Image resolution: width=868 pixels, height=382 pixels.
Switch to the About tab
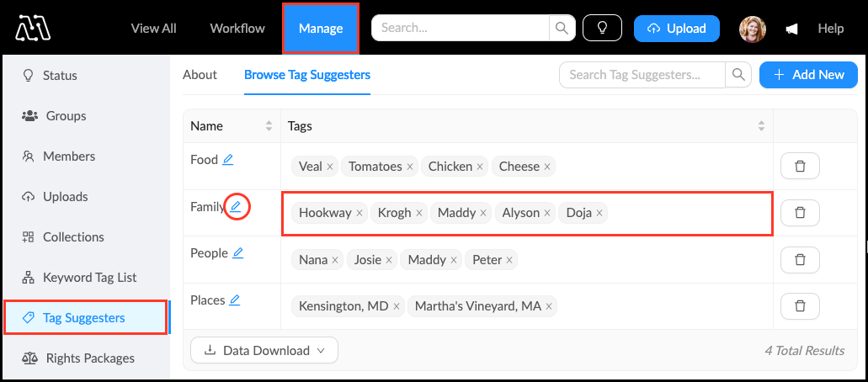200,75
